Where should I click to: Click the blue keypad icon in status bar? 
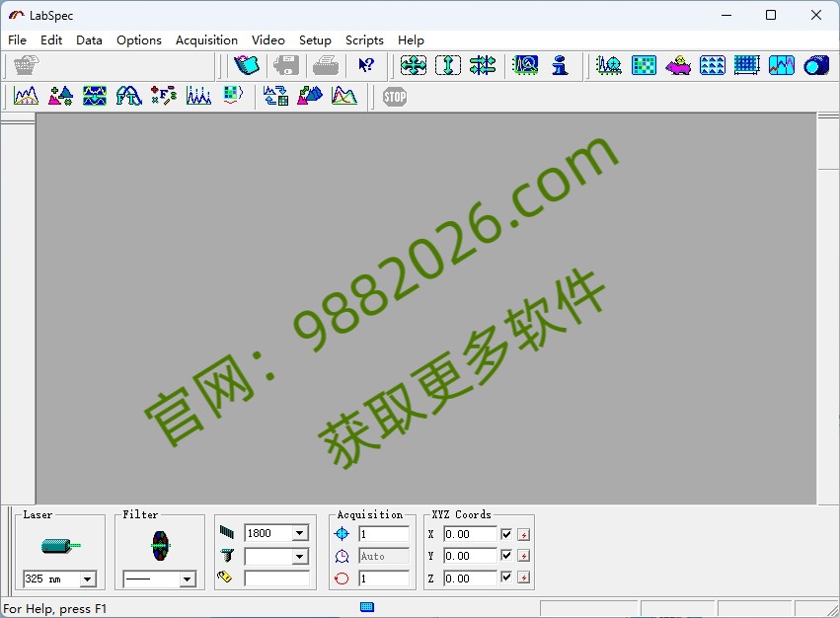point(367,607)
